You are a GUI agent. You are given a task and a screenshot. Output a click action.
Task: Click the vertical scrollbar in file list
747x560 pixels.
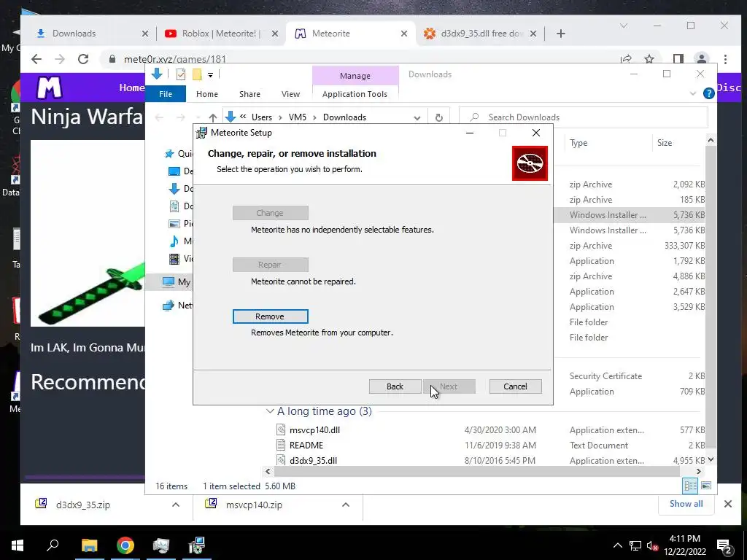[x=711, y=295]
